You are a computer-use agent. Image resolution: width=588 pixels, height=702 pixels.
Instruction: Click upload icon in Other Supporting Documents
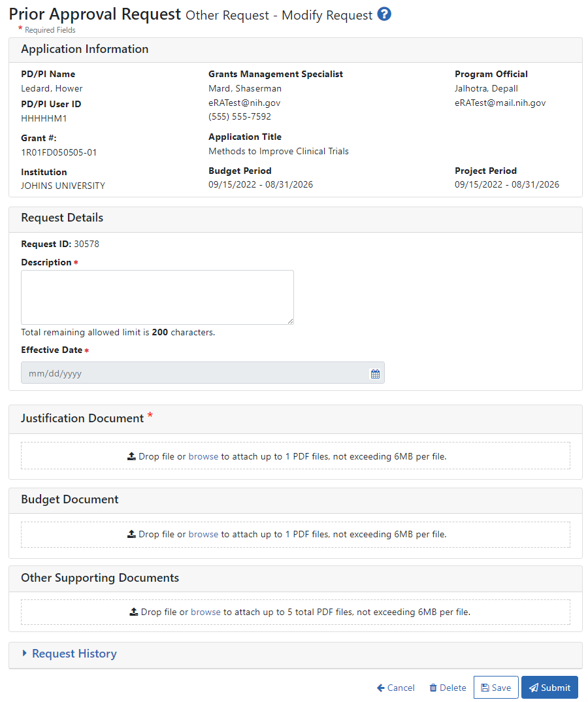click(x=134, y=612)
